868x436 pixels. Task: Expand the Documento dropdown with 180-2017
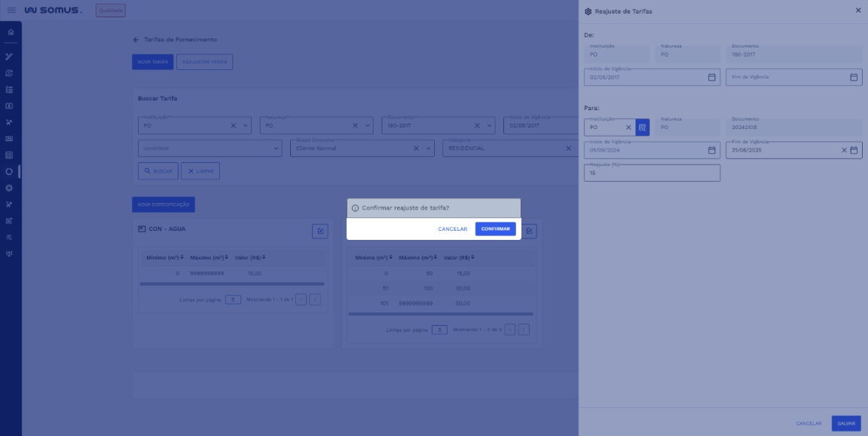pos(490,126)
